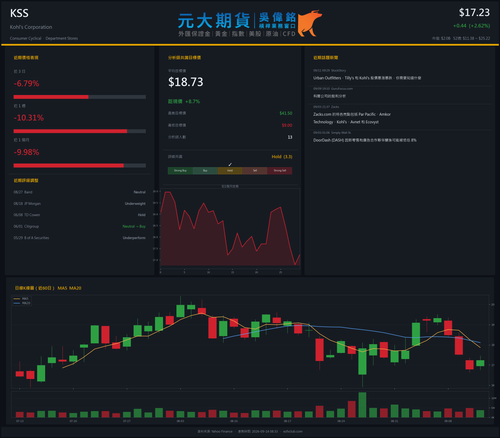Select the Strong Sell rating segment

tap(280, 171)
